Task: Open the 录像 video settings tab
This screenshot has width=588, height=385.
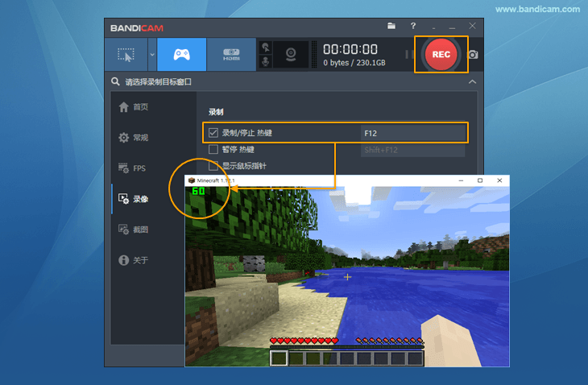Action: [x=134, y=199]
